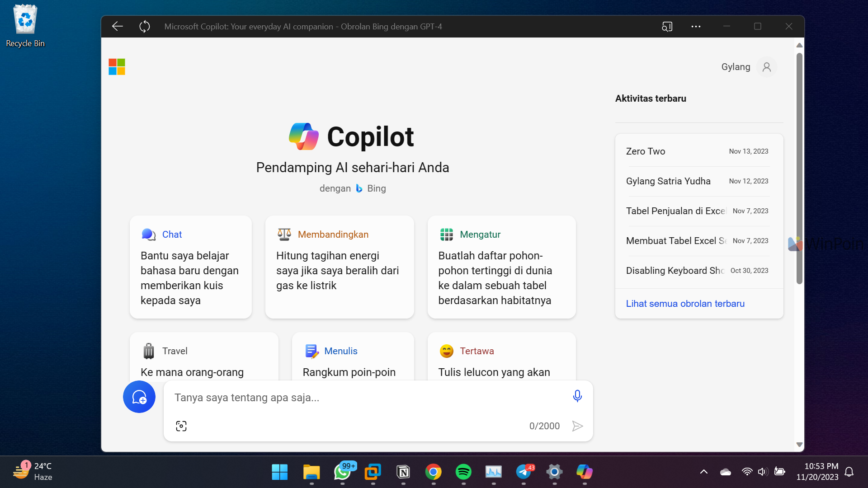Click the back arrow in title bar
This screenshot has height=488, width=868.
tap(118, 26)
